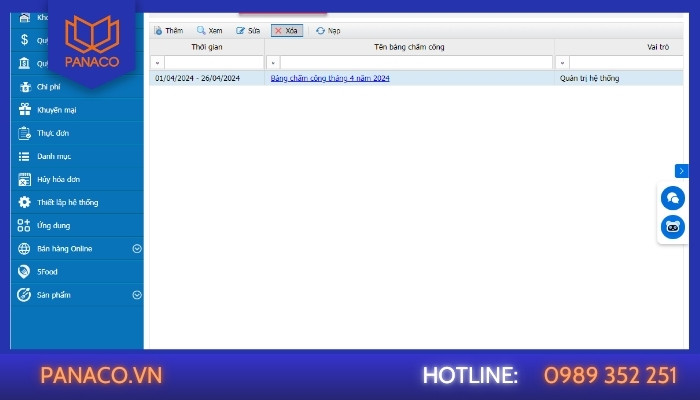700x400 pixels.
Task: Click the Chi phí robot icon
Action: coord(25,87)
